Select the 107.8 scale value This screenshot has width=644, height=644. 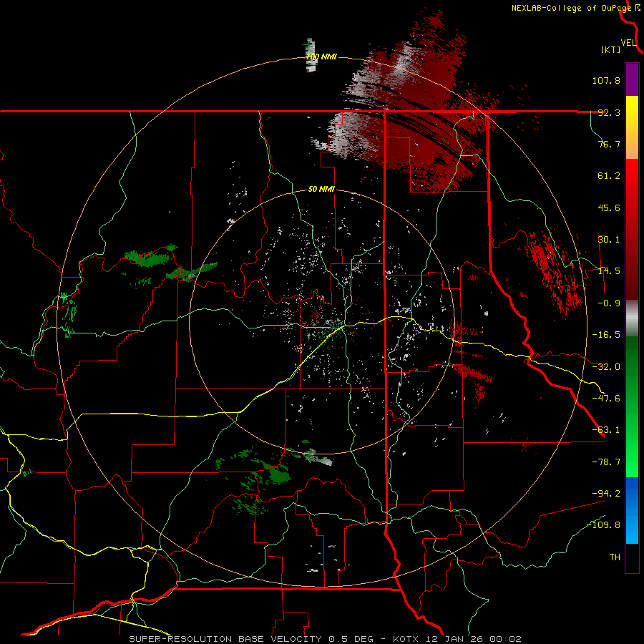point(606,80)
